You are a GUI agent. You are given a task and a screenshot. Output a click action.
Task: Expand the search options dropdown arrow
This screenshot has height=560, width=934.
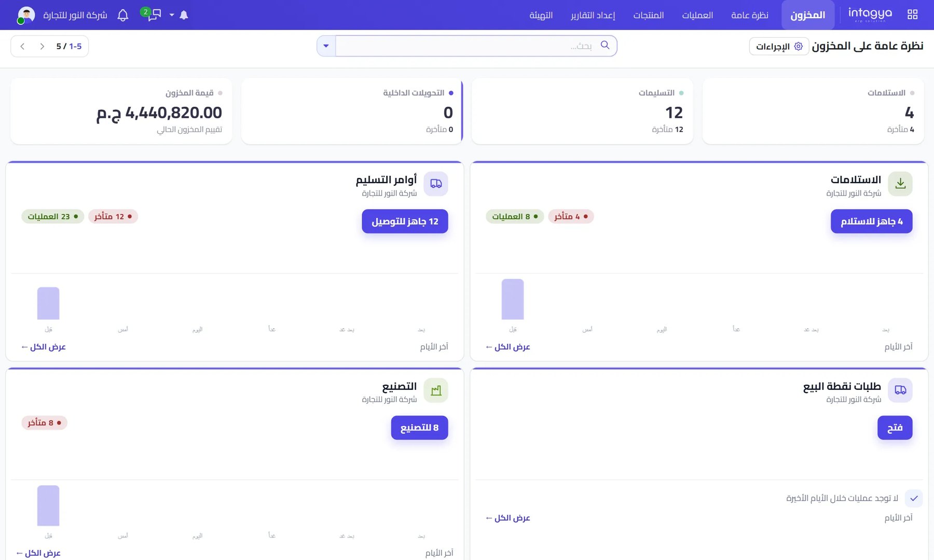[x=326, y=46]
